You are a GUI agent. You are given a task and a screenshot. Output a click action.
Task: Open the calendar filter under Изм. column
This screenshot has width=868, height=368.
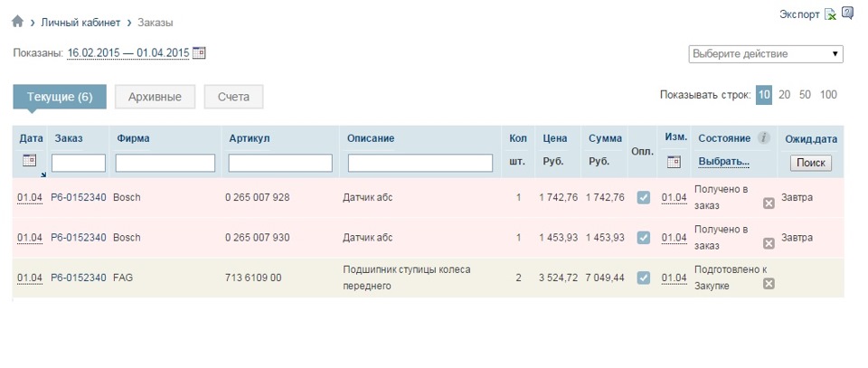(x=674, y=162)
